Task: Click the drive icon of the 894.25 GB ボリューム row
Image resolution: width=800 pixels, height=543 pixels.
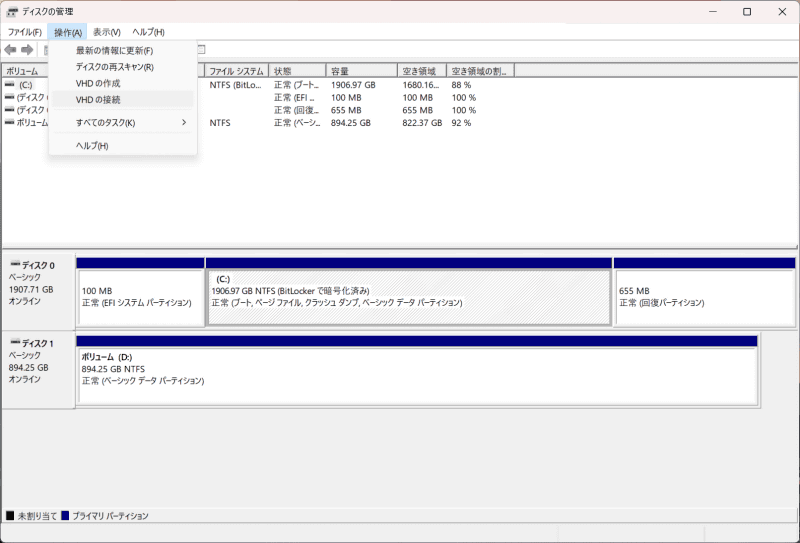Action: 10,122
